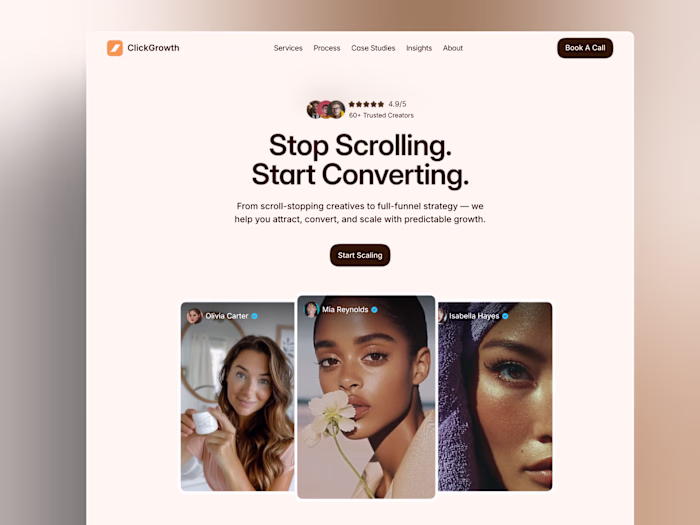The width and height of the screenshot is (700, 525).
Task: Click the five-star rating icons
Action: click(366, 104)
